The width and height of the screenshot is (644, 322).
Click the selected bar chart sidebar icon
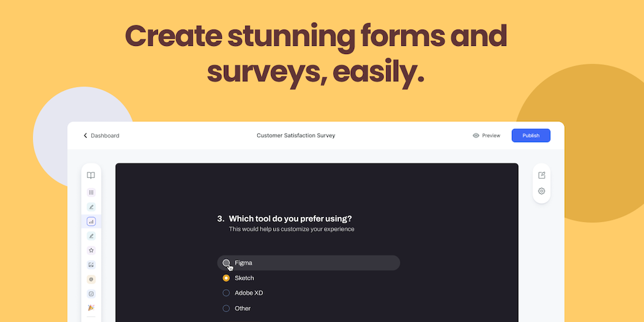pyautogui.click(x=91, y=221)
